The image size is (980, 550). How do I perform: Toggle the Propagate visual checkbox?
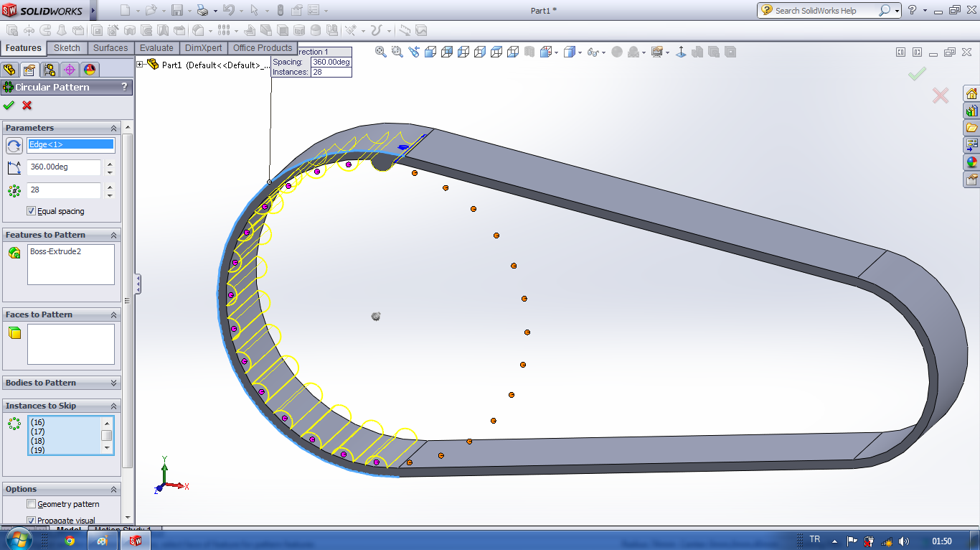click(32, 521)
